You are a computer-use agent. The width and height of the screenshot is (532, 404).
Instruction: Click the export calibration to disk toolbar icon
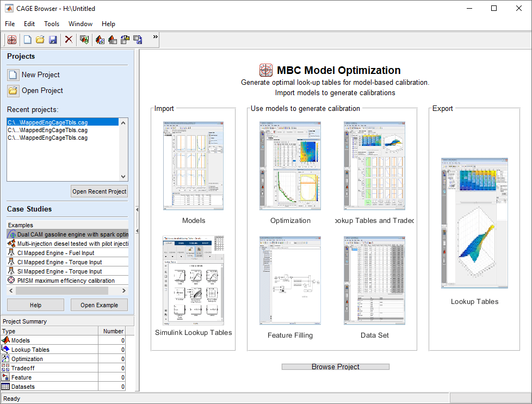[x=138, y=40]
